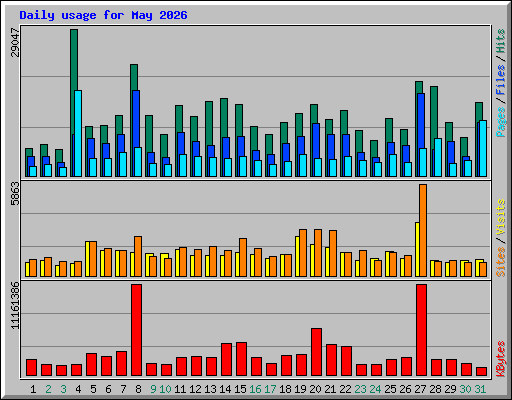The image size is (512, 400).
Task: Click the 11161386 KBytes axis value
Action: point(15,306)
